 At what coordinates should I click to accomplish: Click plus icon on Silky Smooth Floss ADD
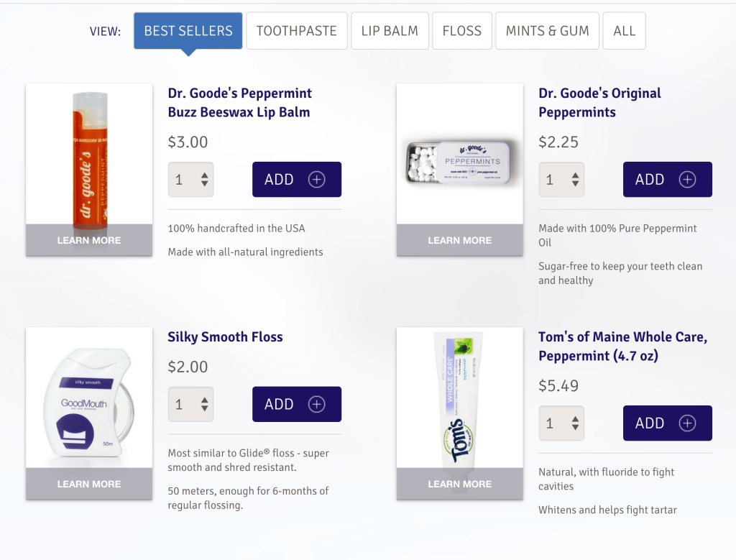click(x=316, y=404)
